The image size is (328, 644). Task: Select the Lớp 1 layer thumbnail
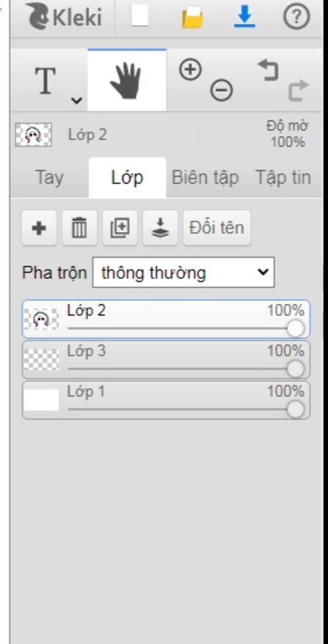(41, 400)
